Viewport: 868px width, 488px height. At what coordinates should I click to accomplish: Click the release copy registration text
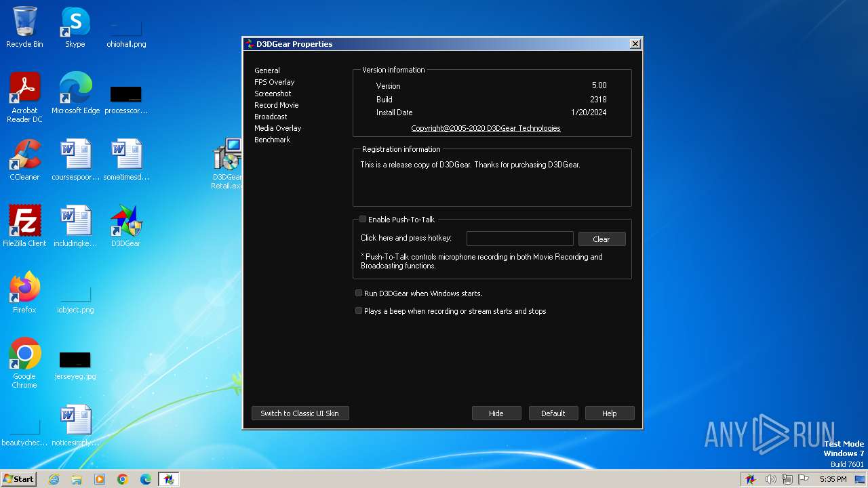click(470, 165)
